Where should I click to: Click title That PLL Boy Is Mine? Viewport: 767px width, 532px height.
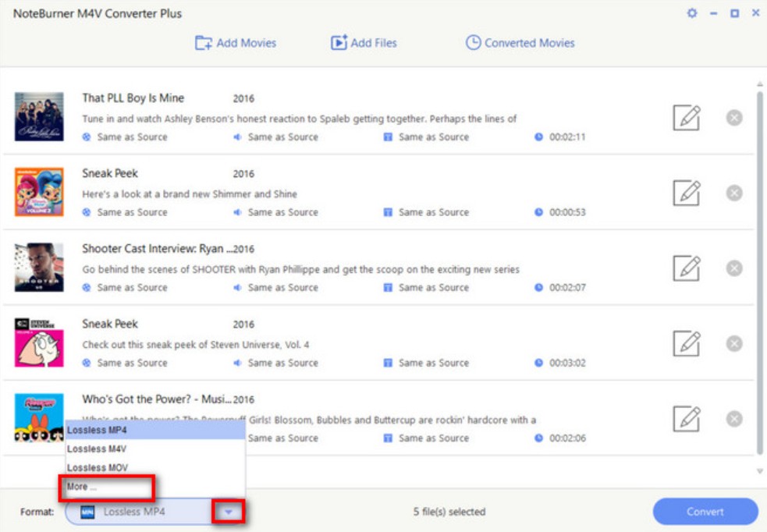[x=133, y=98]
